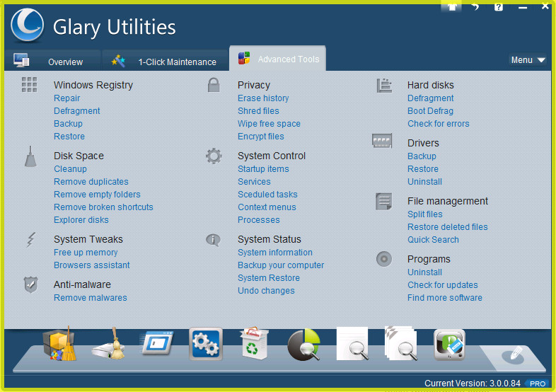Select the Advanced Tools tab
This screenshot has height=392, width=556.
277,59
